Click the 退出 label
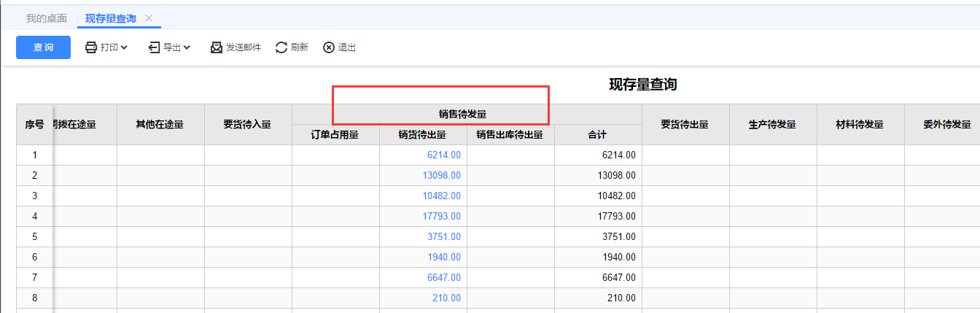The height and width of the screenshot is (313, 980). point(347,47)
